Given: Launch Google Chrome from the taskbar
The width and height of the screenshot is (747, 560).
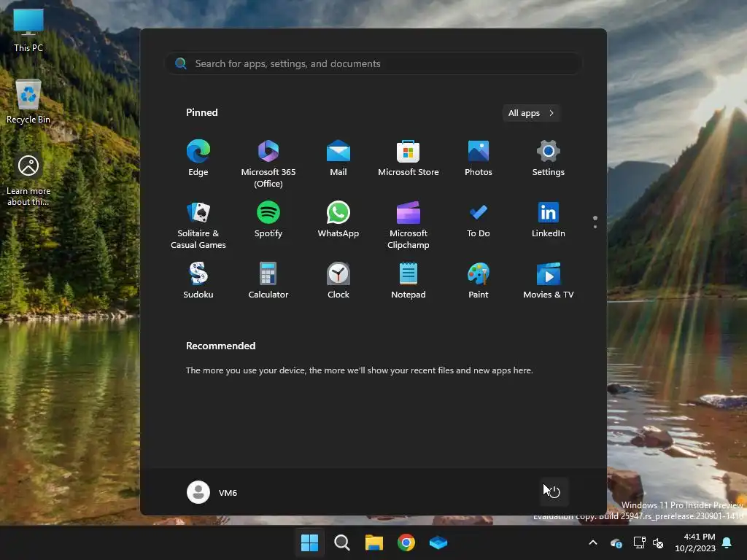Looking at the screenshot, I should [406, 542].
